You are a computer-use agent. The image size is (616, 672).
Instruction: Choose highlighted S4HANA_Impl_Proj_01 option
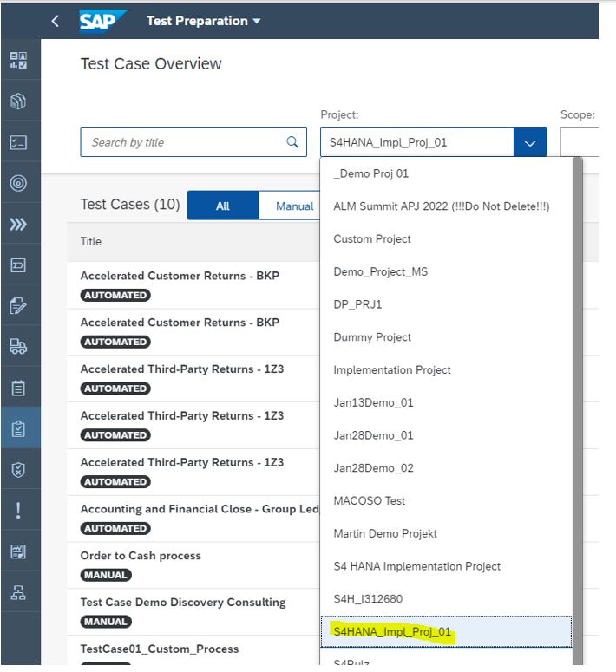pos(446,632)
